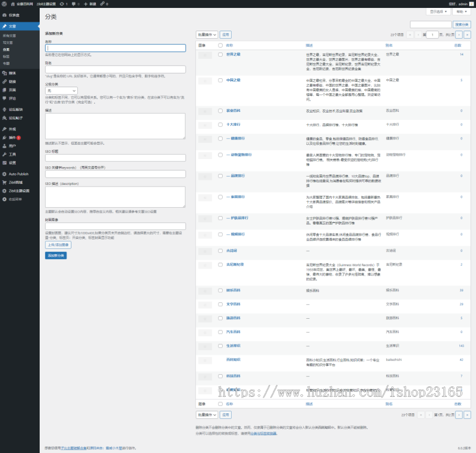Click the 媒体 media icon in sidebar

pos(4,73)
